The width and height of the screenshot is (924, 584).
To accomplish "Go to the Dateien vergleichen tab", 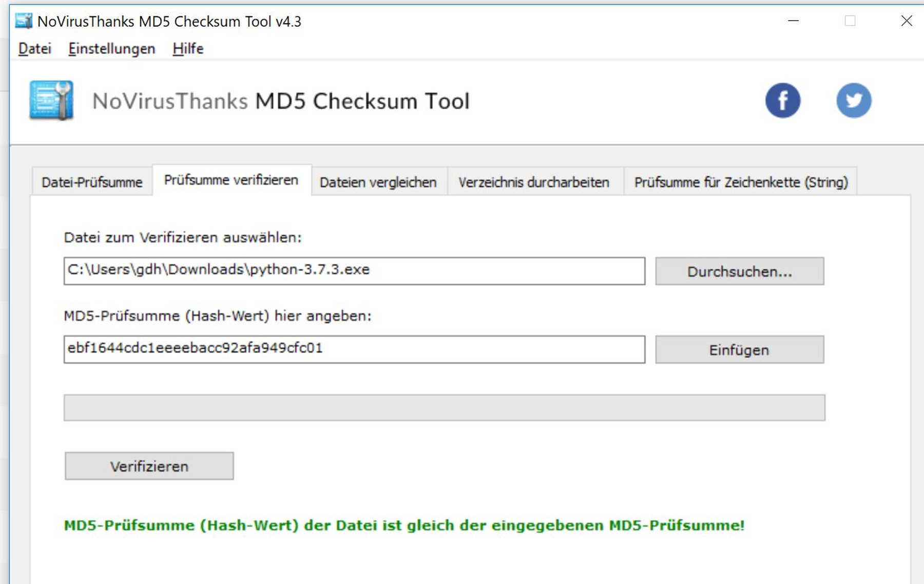I will click(378, 182).
